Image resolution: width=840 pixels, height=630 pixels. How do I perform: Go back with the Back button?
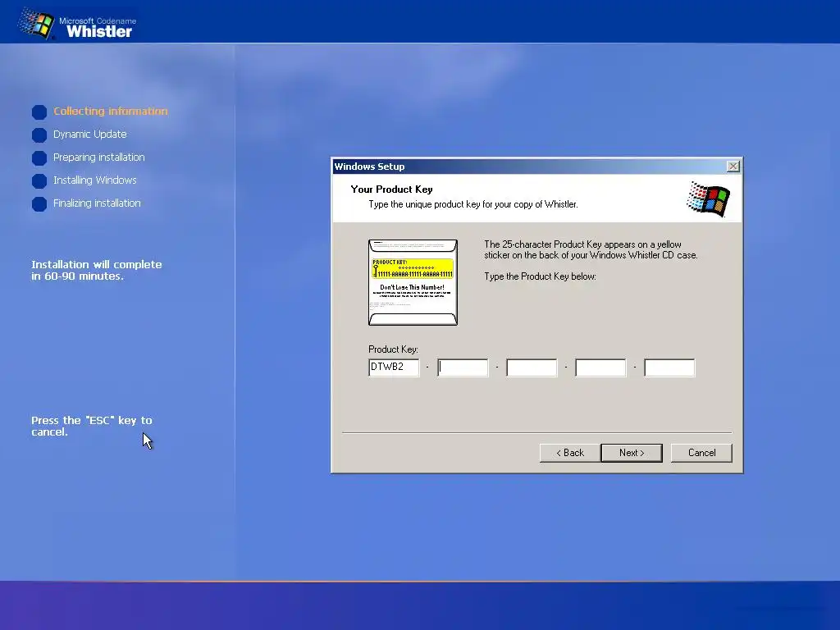[570, 453]
